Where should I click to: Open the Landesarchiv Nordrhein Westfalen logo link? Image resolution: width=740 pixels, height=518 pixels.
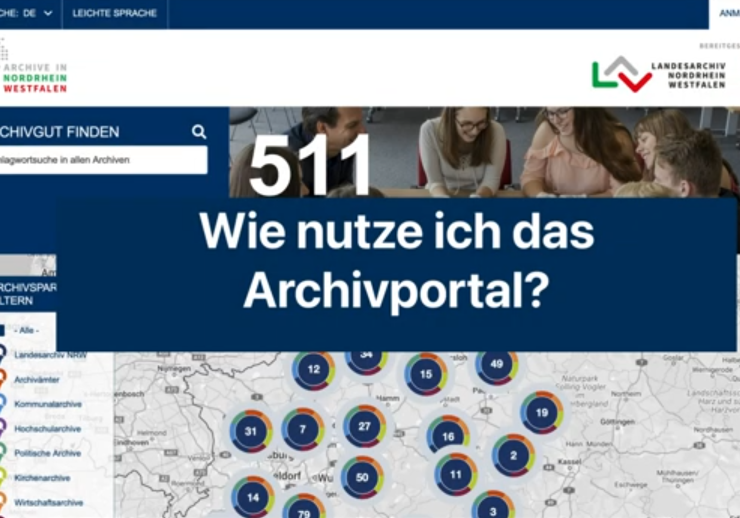click(x=659, y=75)
